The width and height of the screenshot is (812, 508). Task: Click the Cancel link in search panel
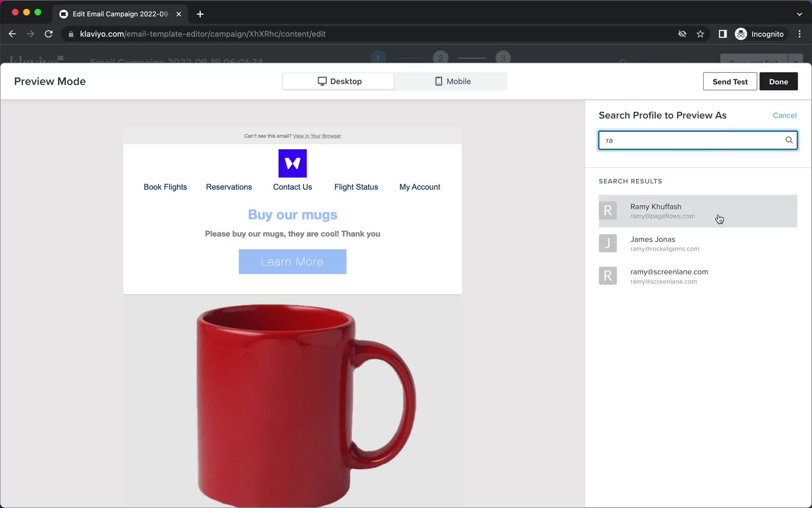pyautogui.click(x=785, y=115)
